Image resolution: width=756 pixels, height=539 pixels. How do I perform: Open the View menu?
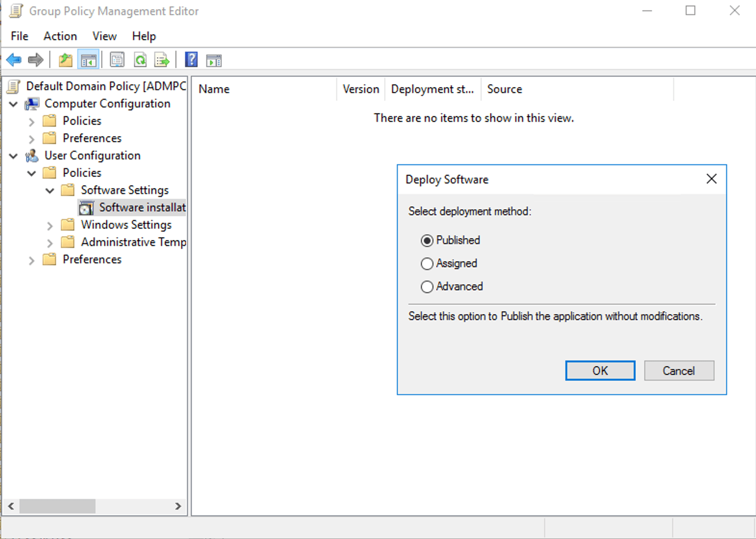[104, 36]
